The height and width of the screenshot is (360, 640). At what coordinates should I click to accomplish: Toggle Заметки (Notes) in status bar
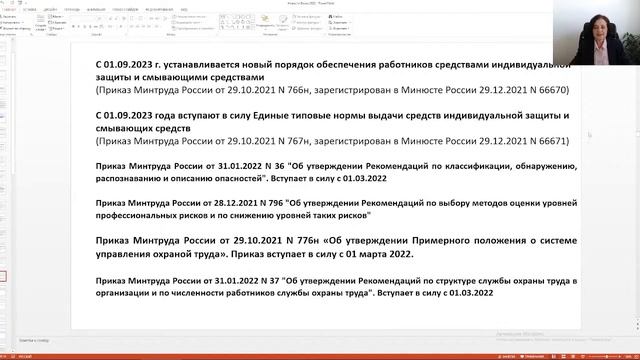tap(506, 357)
